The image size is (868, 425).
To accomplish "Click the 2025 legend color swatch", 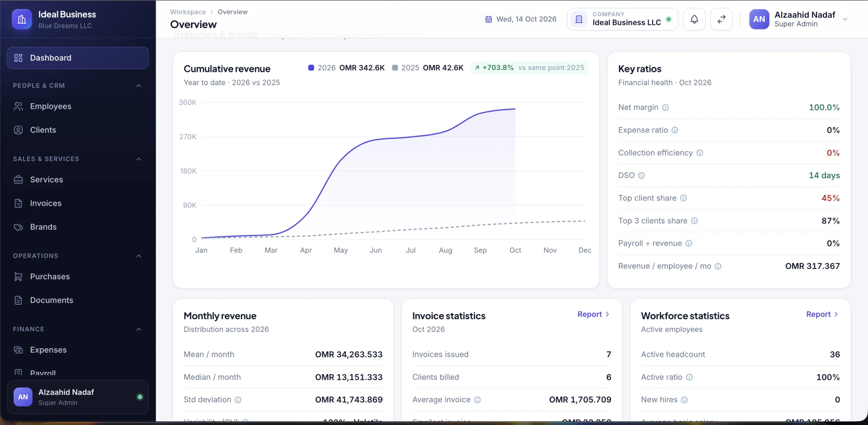I will pos(395,68).
